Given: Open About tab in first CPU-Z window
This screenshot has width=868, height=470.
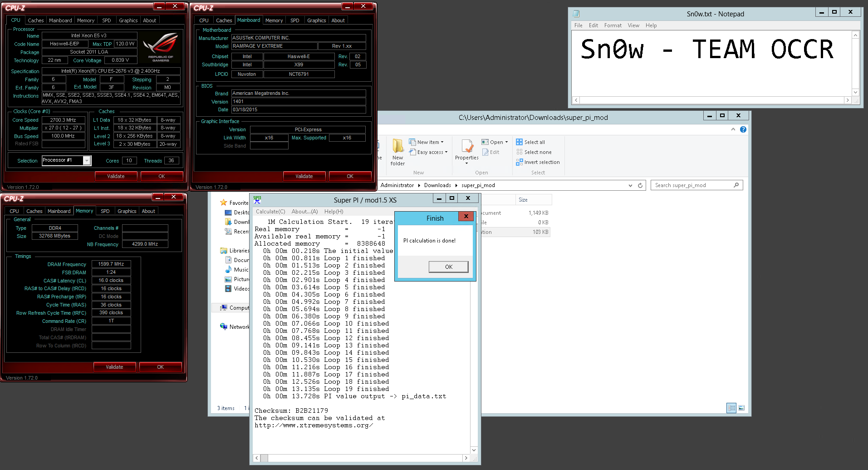Looking at the screenshot, I should [150, 20].
